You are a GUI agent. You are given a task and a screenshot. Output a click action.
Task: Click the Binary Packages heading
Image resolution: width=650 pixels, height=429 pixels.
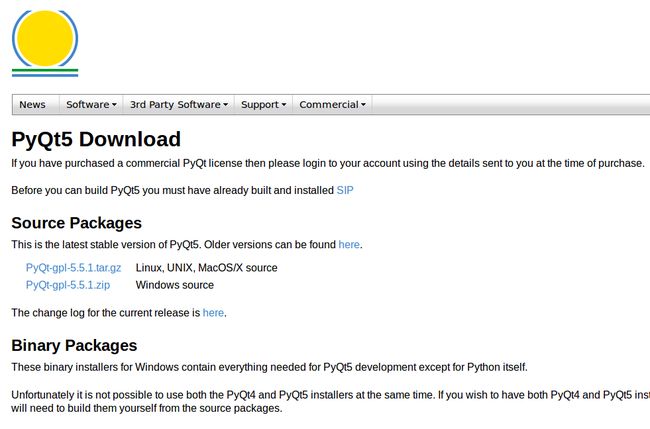pyautogui.click(x=74, y=345)
